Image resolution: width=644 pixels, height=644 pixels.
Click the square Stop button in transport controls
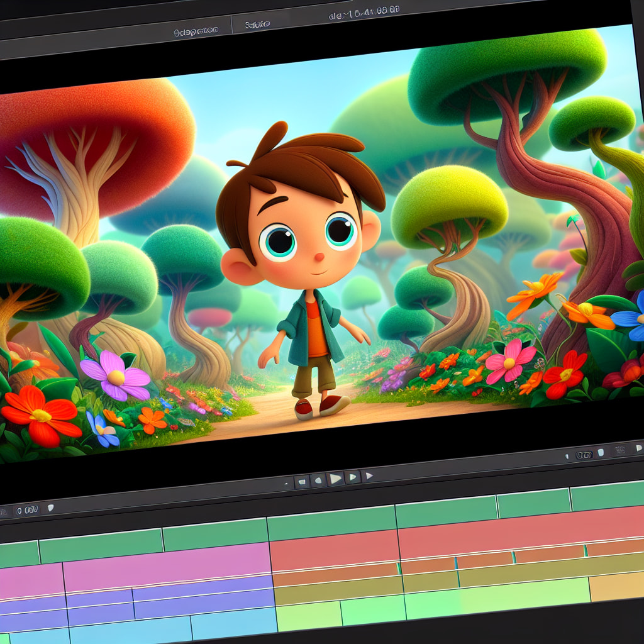click(x=302, y=482)
